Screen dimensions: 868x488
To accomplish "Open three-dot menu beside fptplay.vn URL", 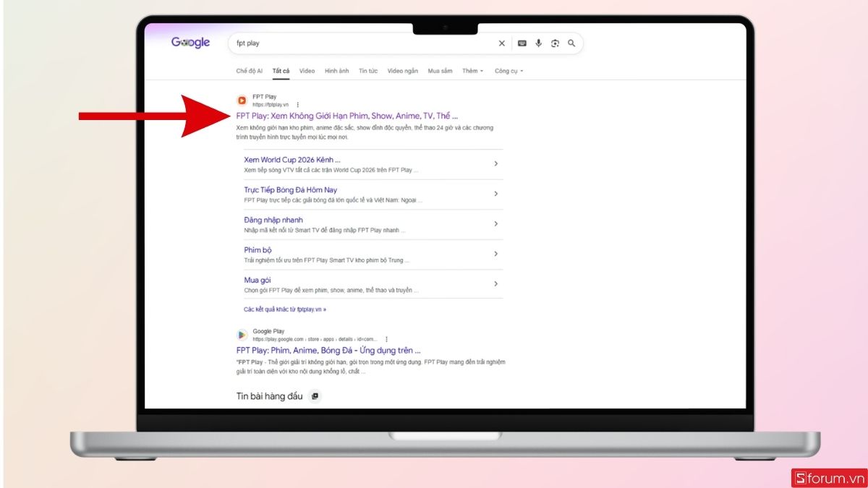I will point(297,105).
